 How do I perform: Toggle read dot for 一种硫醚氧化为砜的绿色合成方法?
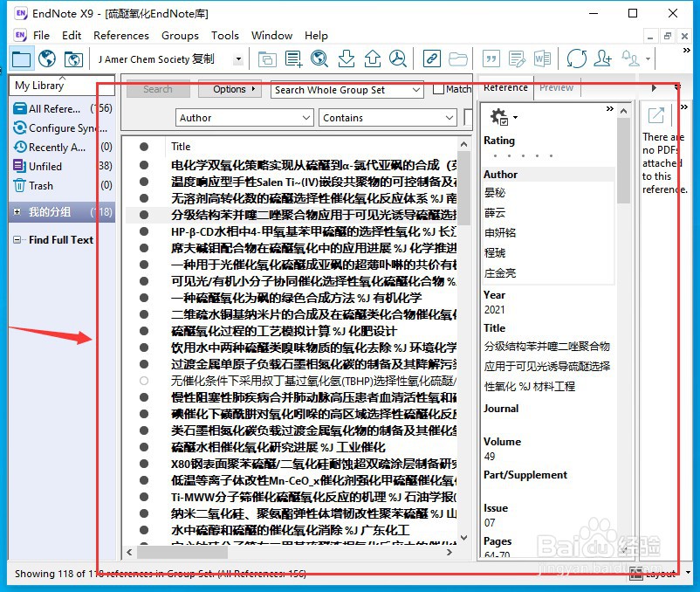144,298
